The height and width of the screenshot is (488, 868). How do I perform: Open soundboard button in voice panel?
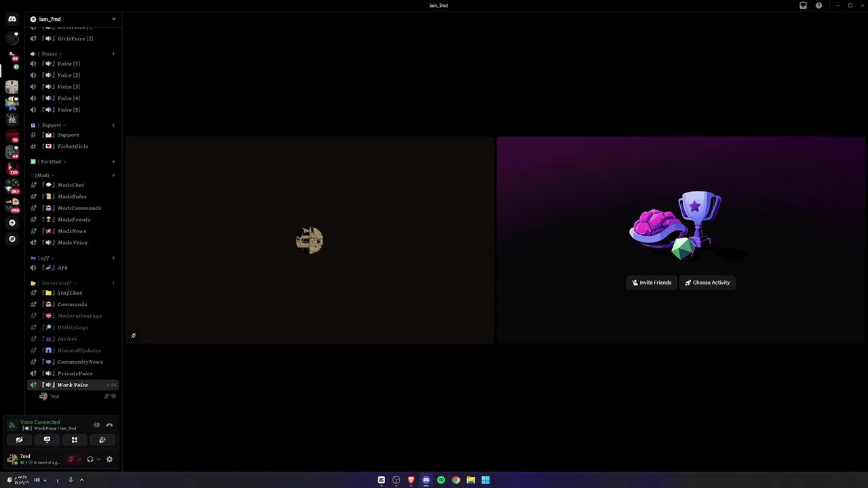(102, 440)
